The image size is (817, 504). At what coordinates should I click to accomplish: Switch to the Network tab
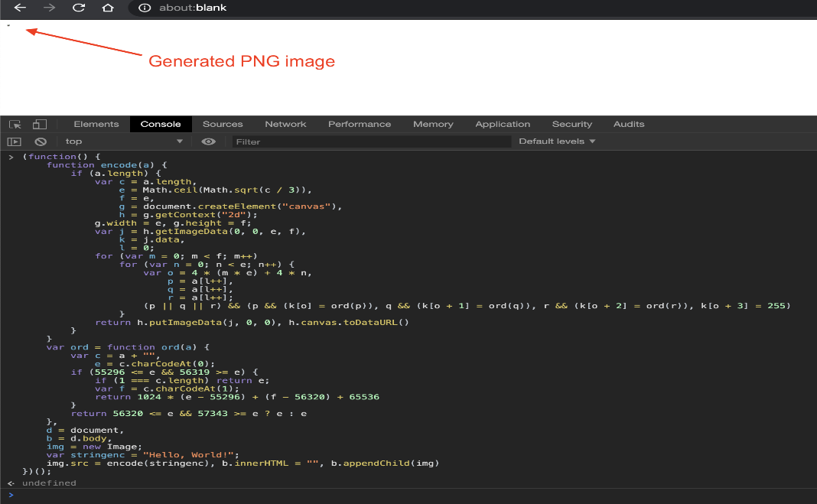click(285, 125)
